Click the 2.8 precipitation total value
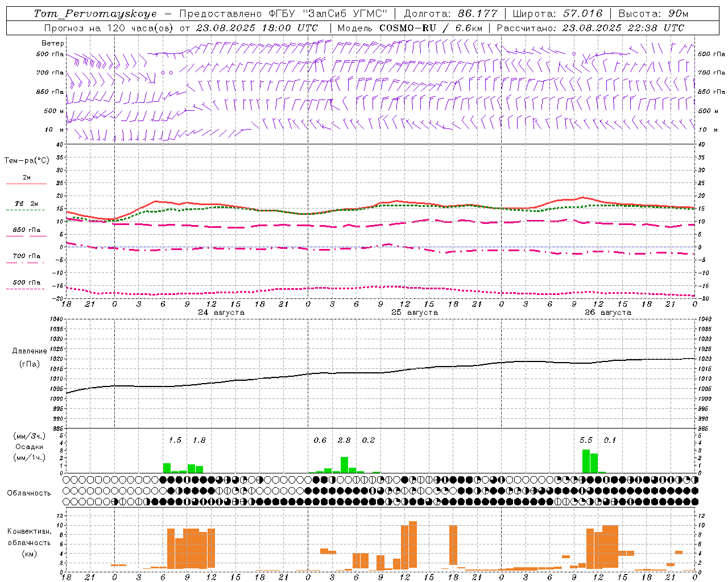The image size is (728, 582). (x=344, y=440)
